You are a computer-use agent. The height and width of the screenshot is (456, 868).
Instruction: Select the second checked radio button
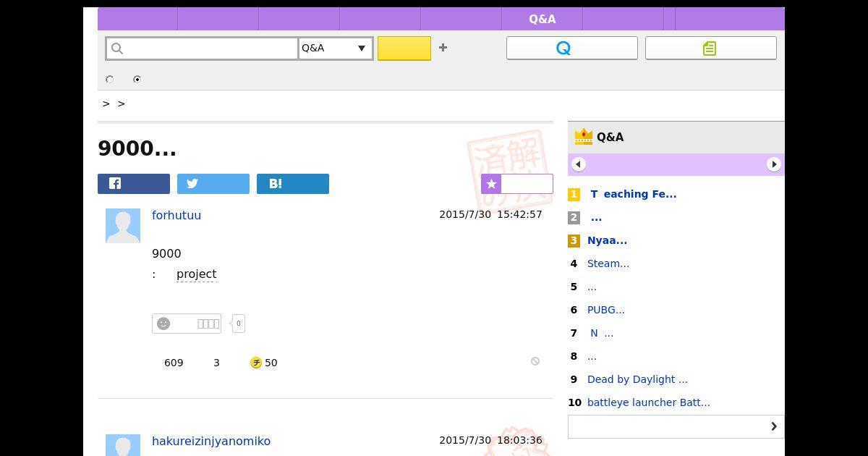coord(137,80)
